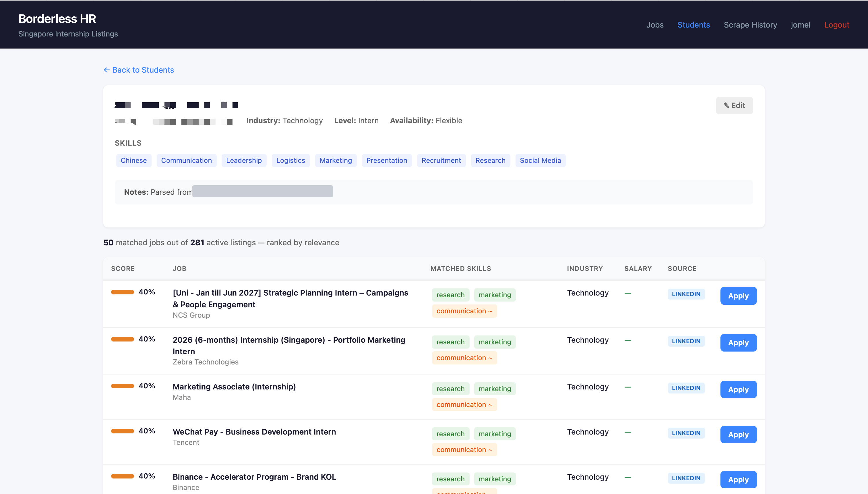Click the SCORE column header

click(x=123, y=268)
